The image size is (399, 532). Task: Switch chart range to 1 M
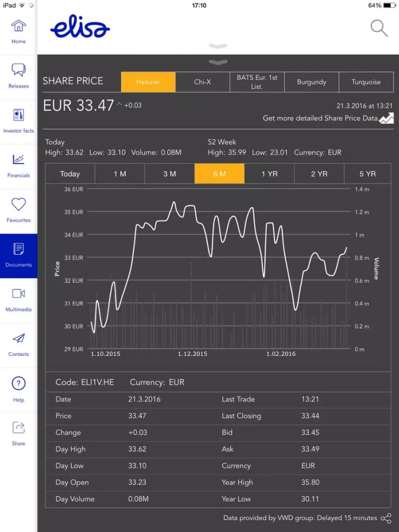(x=120, y=174)
